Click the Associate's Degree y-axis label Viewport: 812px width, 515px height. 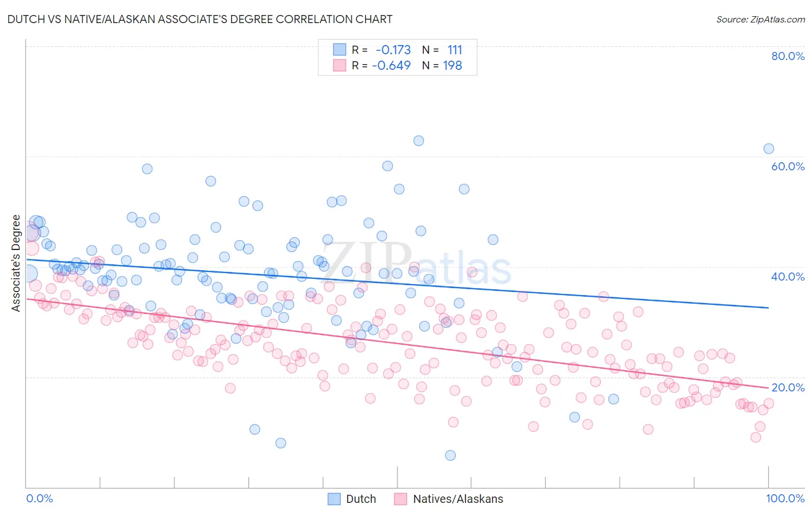click(16, 263)
